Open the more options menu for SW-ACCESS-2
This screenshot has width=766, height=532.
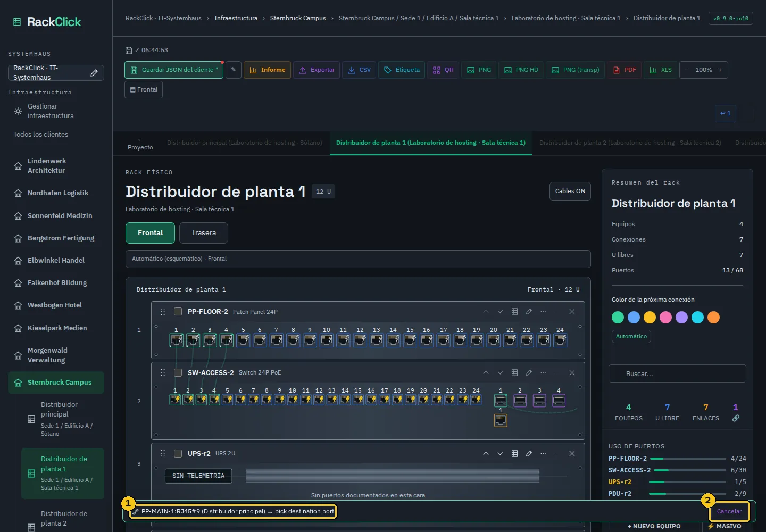coord(543,373)
